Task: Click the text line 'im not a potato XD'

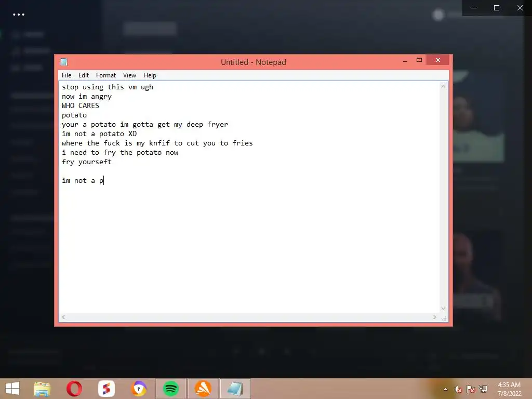Action: pyautogui.click(x=99, y=134)
